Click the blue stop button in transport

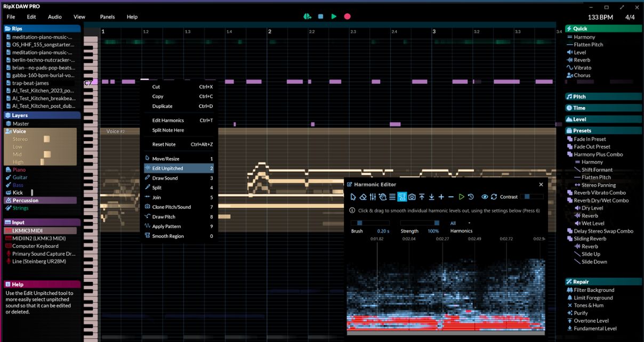pyautogui.click(x=320, y=17)
